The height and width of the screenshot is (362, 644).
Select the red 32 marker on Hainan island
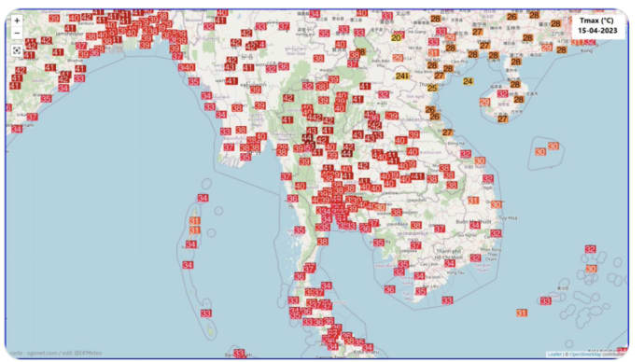click(x=503, y=94)
